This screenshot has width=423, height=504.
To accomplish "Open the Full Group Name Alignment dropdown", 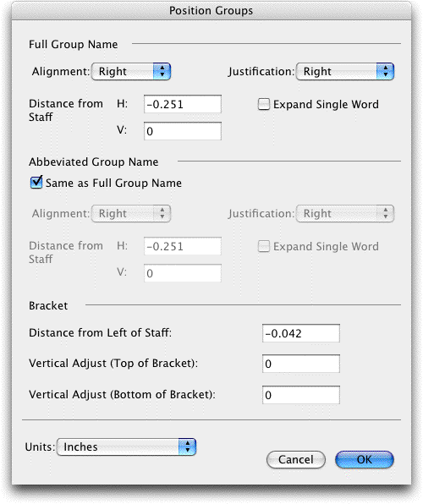I will pos(131,71).
